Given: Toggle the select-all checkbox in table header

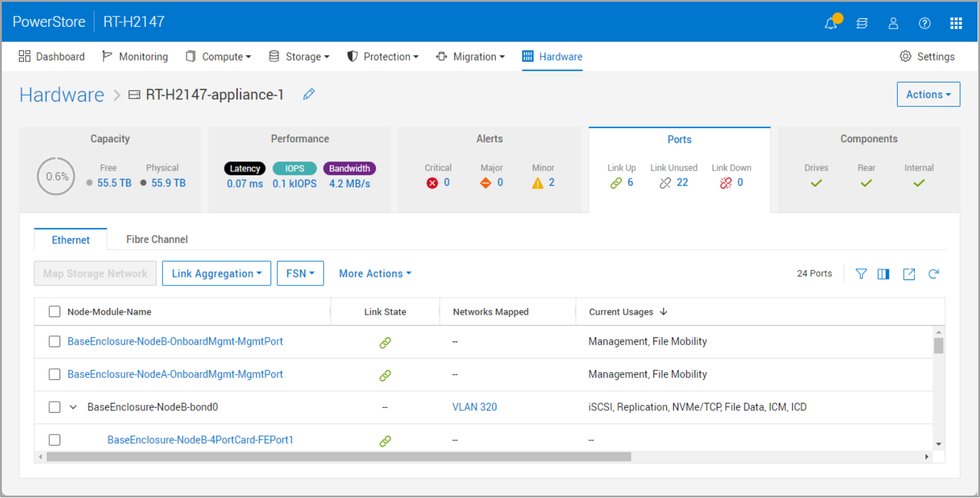Looking at the screenshot, I should (x=55, y=312).
